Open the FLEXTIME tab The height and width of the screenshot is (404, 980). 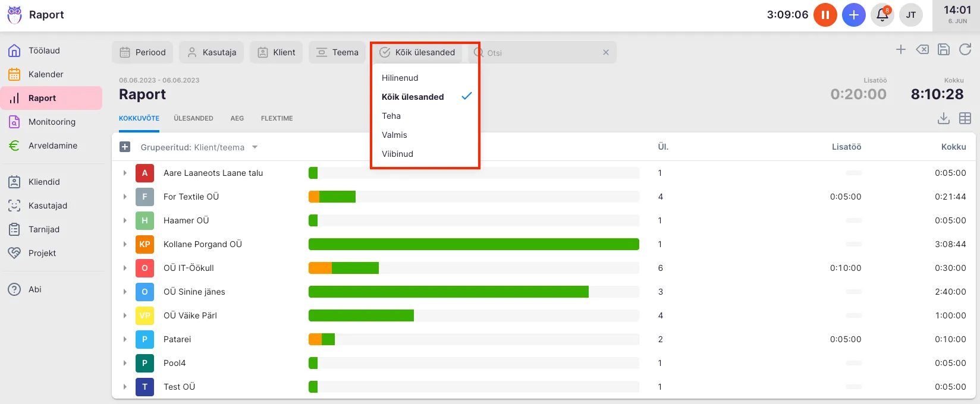coord(277,118)
